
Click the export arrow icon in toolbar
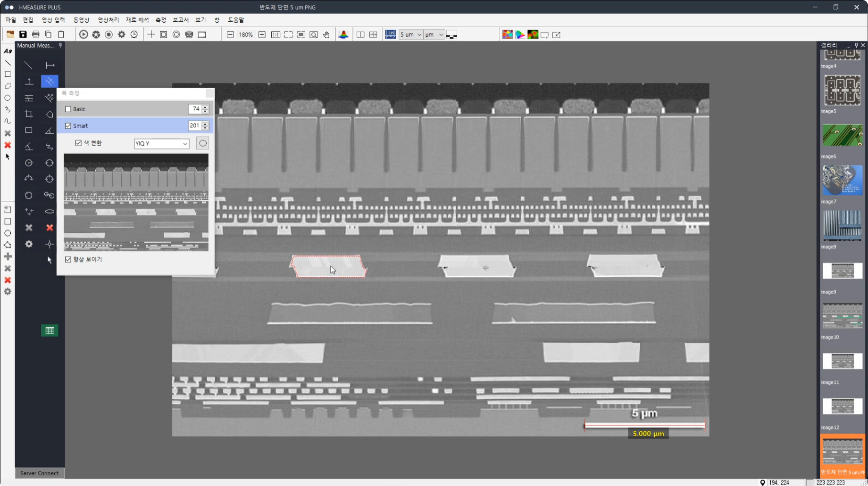(557, 34)
